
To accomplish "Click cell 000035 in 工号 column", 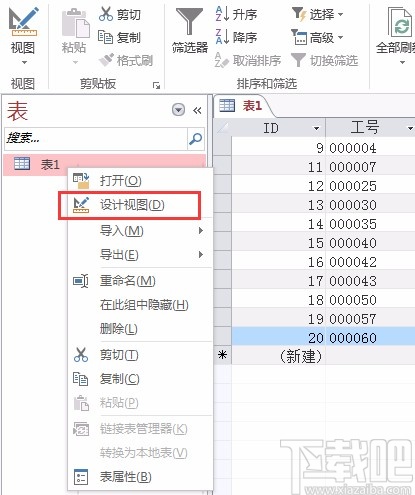I will (x=370, y=224).
